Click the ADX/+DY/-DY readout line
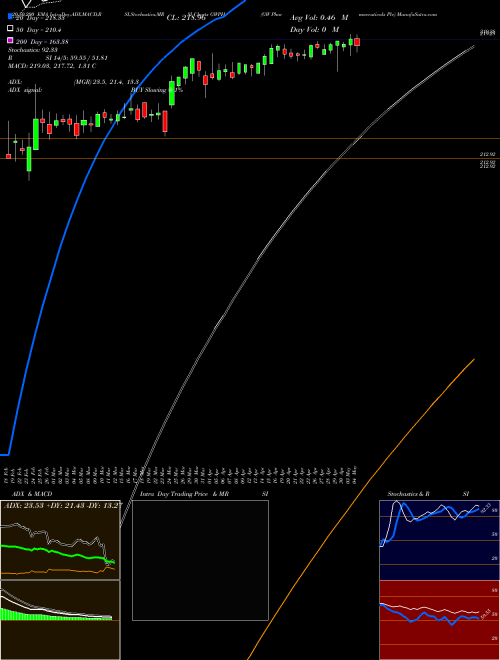This screenshot has width=500, height=660. (x=63, y=506)
